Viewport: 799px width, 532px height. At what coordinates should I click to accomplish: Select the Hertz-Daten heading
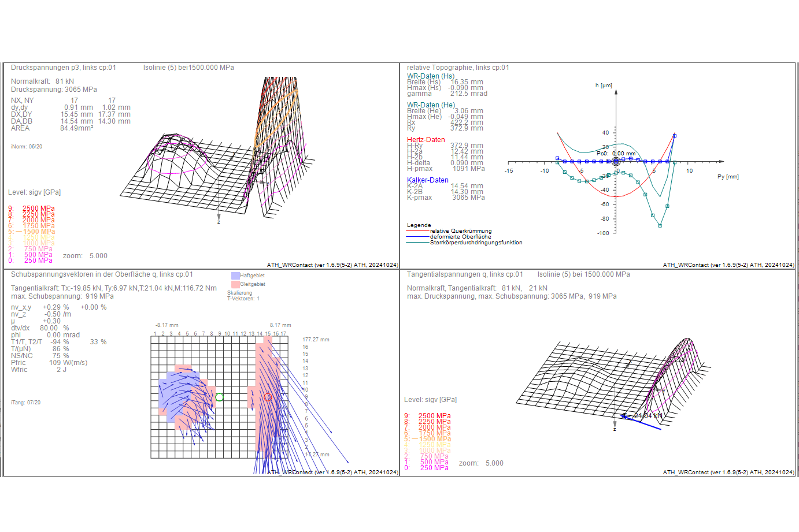click(426, 140)
